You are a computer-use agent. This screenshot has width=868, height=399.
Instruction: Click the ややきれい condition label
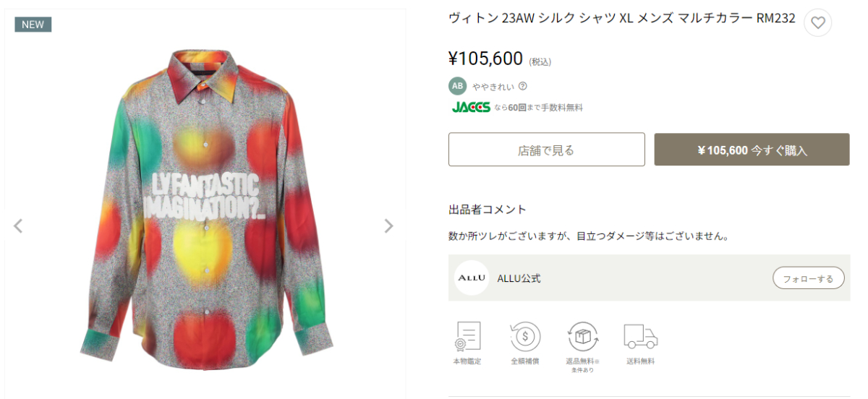[x=493, y=87]
